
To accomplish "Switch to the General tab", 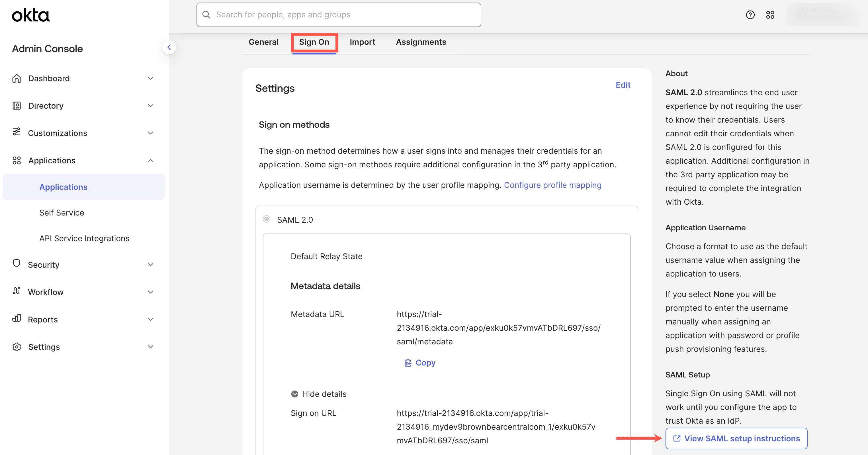I will click(x=263, y=42).
